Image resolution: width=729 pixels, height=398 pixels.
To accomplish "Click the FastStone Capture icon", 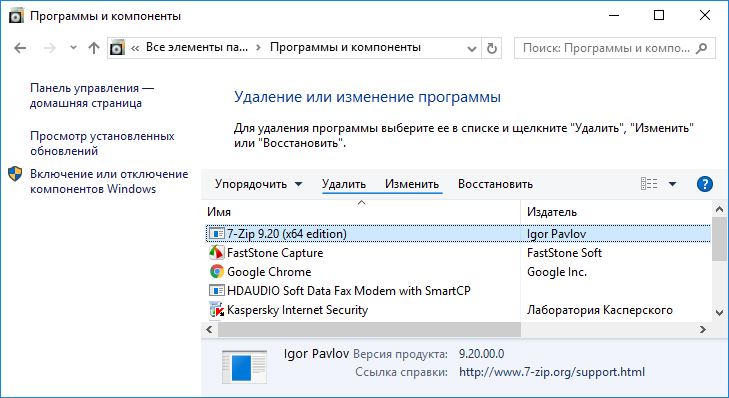I will click(216, 253).
